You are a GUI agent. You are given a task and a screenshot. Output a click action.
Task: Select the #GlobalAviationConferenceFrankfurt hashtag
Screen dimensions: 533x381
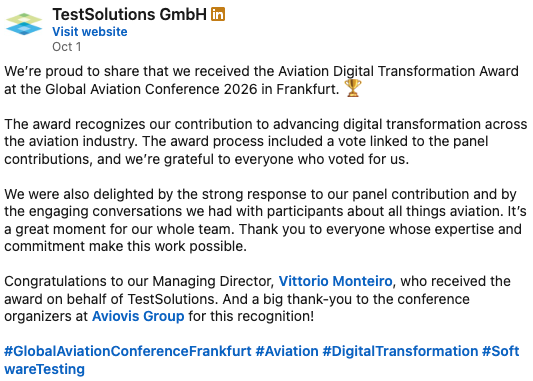(128, 351)
